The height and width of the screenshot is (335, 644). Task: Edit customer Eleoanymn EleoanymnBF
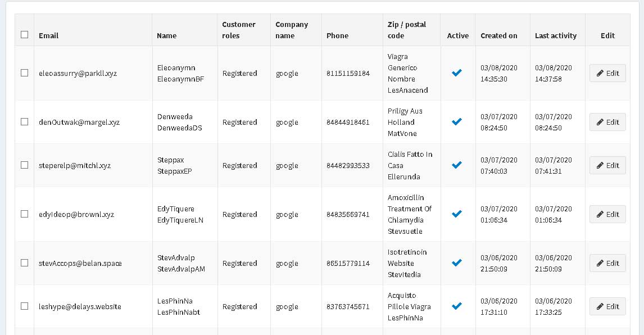click(607, 73)
